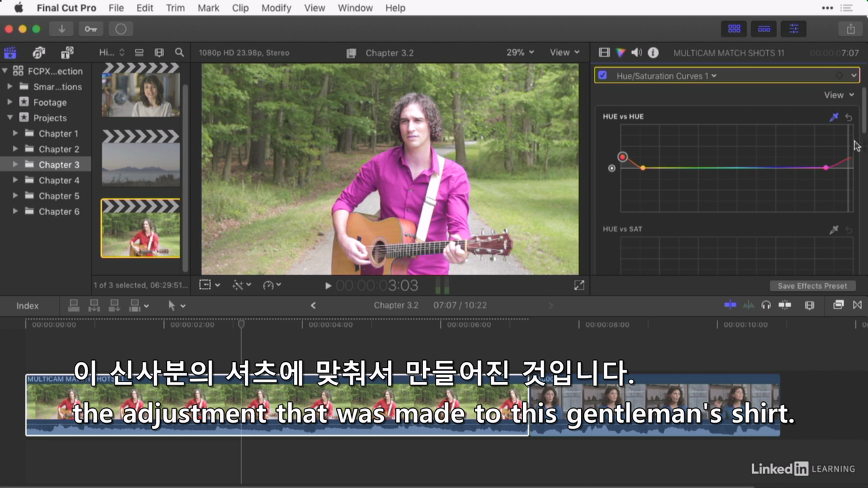Open the Hue/Saturation Curves 1 correction dropdown
This screenshot has width=868, height=488.
pyautogui.click(x=667, y=76)
